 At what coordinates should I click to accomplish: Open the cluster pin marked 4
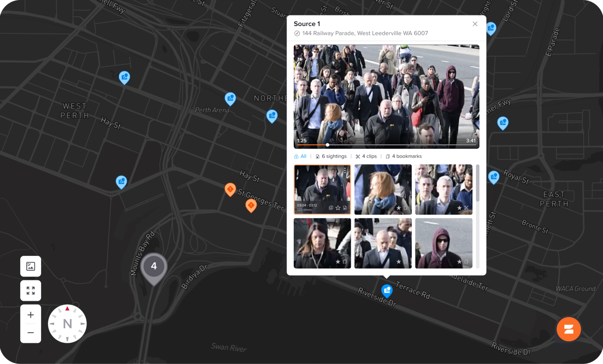tap(154, 267)
